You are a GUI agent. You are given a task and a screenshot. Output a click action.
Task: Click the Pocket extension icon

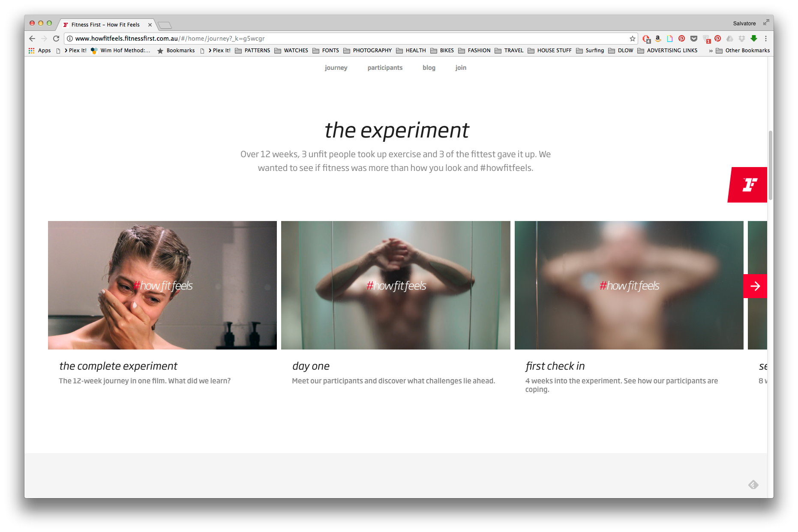[694, 39]
